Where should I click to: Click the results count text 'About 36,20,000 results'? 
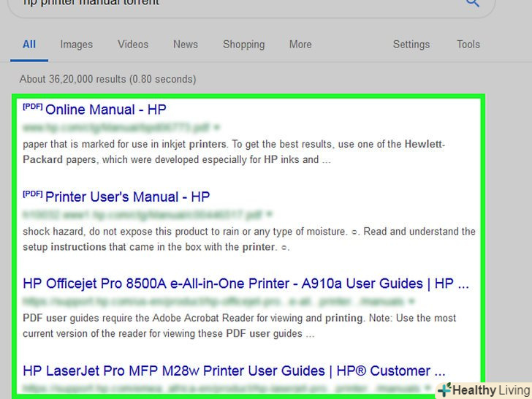click(x=72, y=80)
